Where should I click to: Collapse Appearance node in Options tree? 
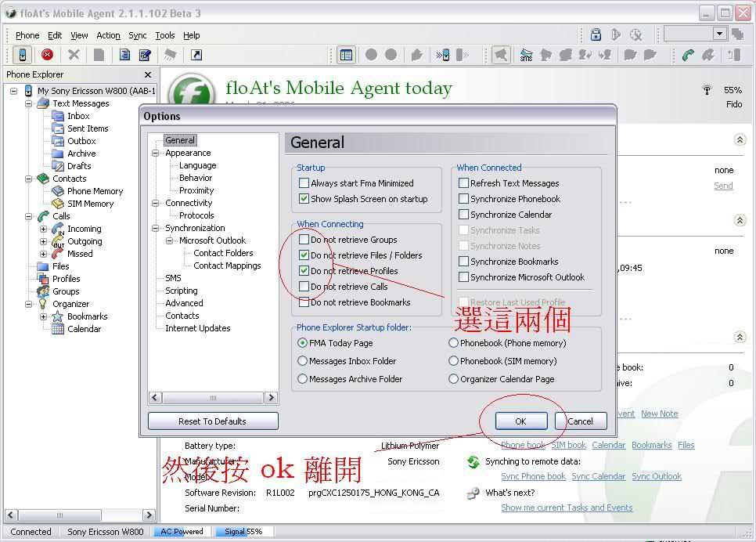[155, 153]
